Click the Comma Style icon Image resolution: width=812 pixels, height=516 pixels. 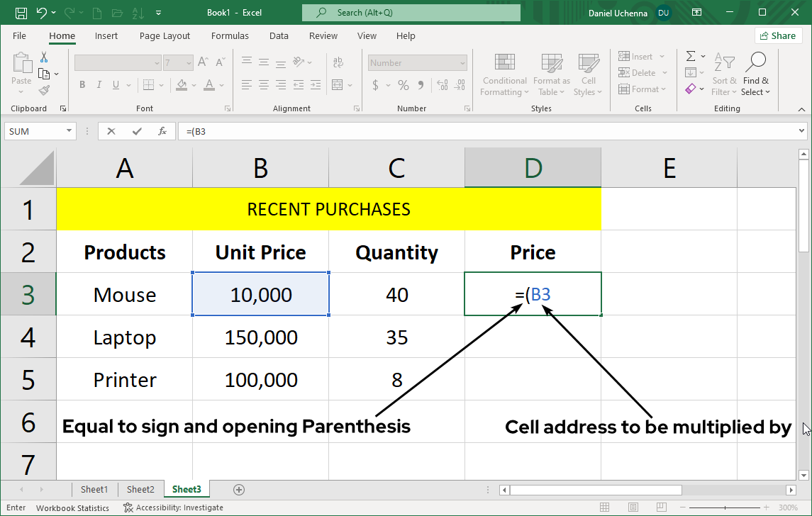(x=423, y=84)
